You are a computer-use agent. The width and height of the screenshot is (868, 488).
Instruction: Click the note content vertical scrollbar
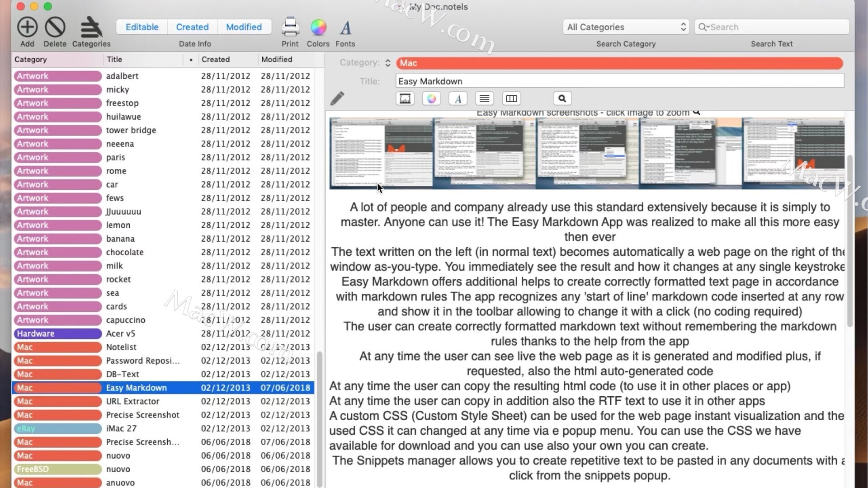click(x=850, y=240)
